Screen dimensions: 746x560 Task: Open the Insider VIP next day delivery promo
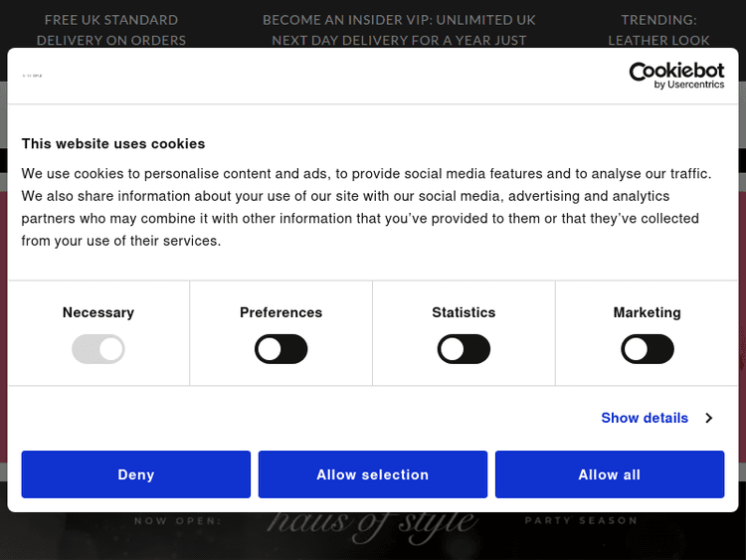399,30
